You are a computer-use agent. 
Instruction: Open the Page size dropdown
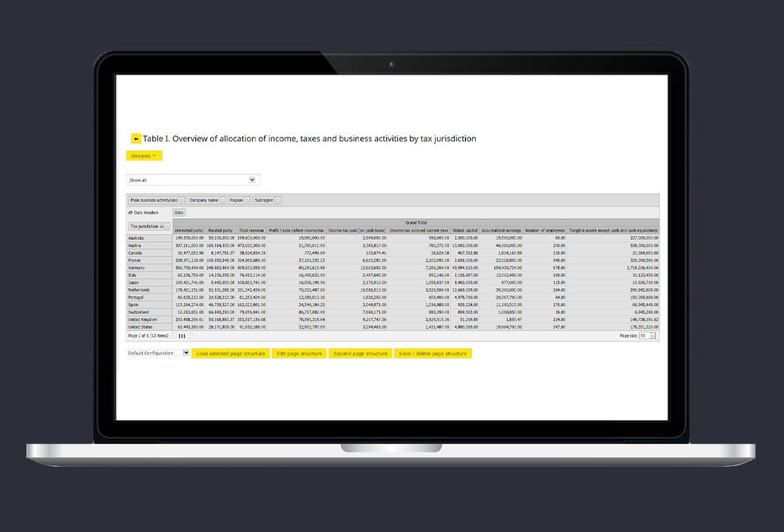pyautogui.click(x=652, y=336)
